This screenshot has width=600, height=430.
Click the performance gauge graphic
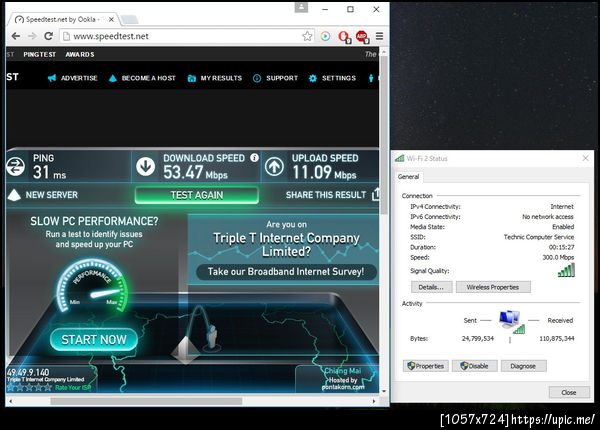[x=92, y=286]
